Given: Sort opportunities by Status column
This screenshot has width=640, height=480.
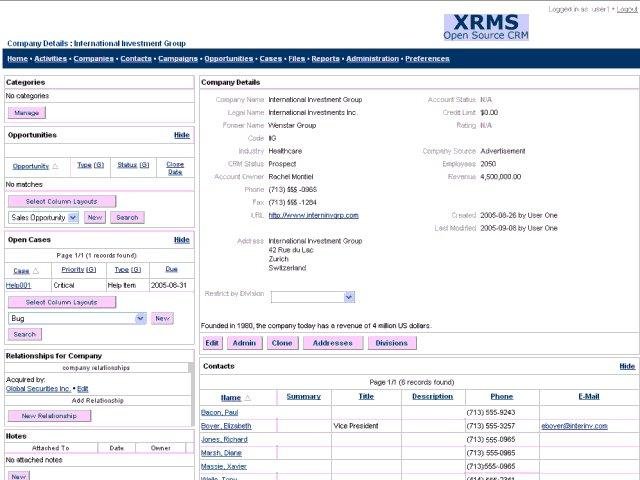Looking at the screenshot, I should (133, 165).
